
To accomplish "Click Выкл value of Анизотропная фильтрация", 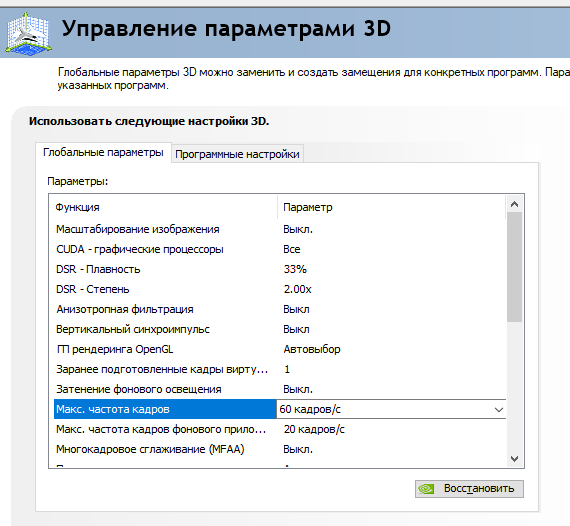I will [296, 309].
